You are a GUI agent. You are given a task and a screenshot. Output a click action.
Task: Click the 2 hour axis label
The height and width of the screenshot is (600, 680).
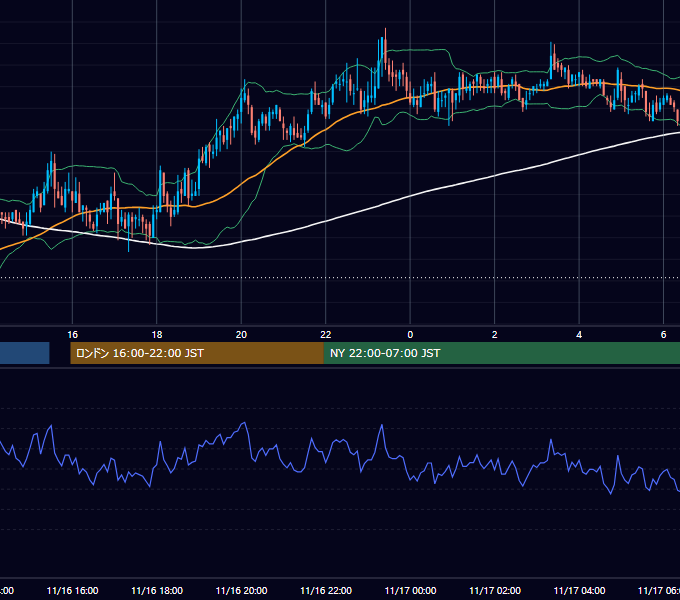tap(494, 335)
